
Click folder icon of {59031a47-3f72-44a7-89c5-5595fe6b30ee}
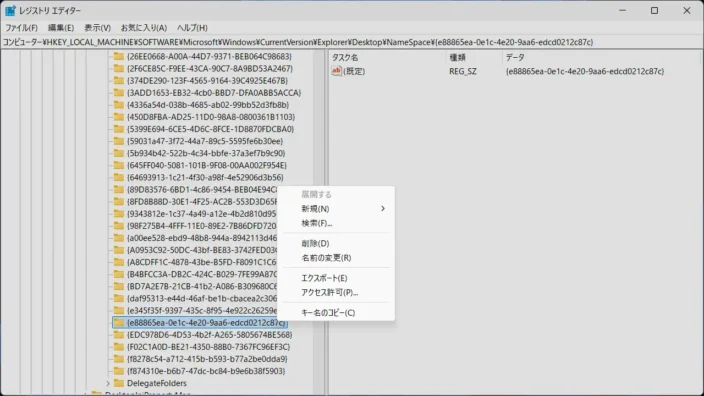coord(119,141)
